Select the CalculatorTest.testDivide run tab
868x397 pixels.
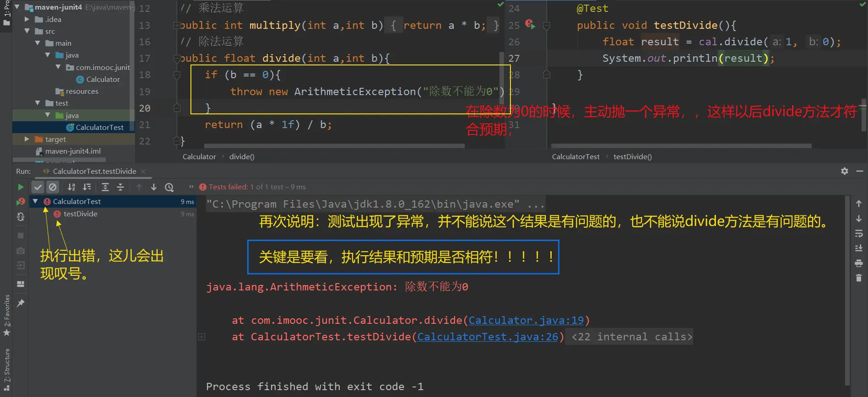pyautogui.click(x=94, y=171)
